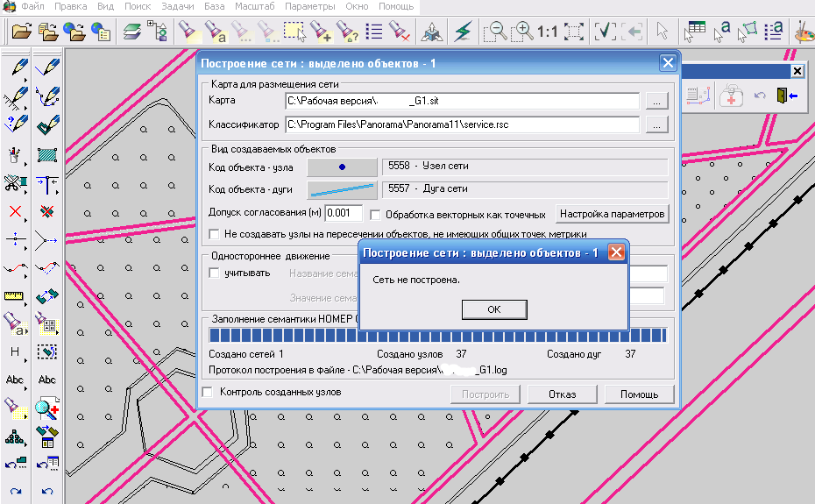Viewport: 815px width, 504px height.
Task: Click the open folder icon in toolbar
Action: 21,32
